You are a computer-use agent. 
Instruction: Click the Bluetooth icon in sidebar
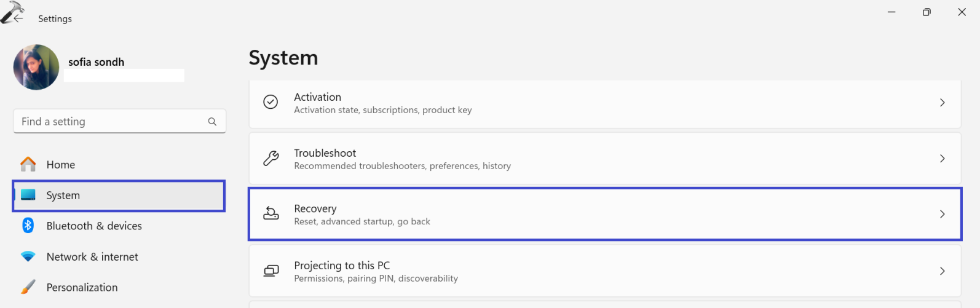(x=28, y=226)
